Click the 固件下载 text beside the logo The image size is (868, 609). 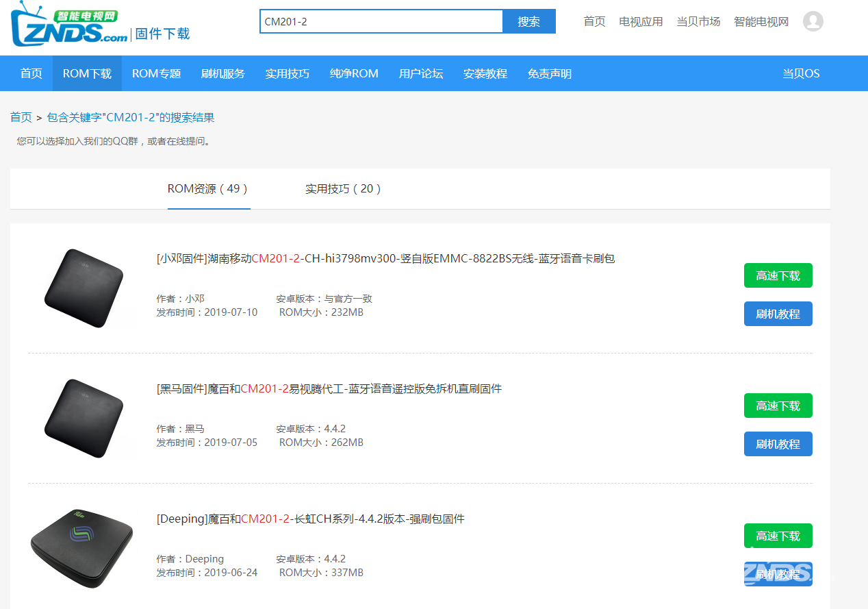point(163,33)
